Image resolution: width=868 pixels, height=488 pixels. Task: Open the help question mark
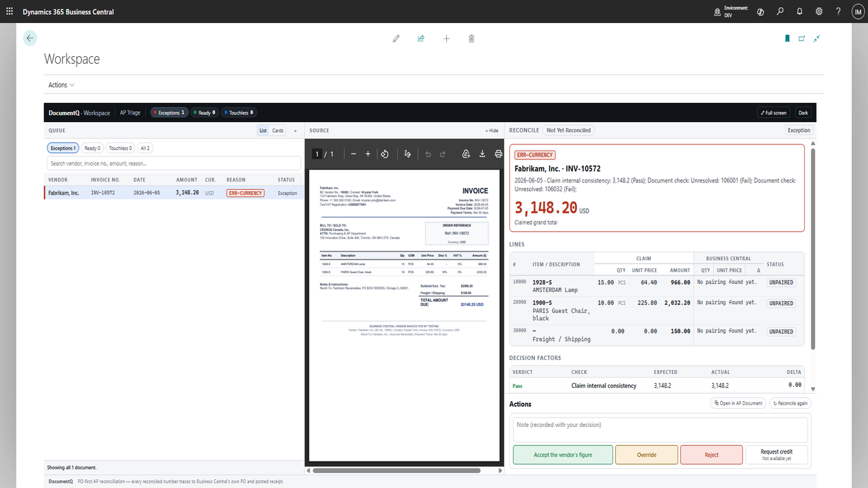(839, 12)
